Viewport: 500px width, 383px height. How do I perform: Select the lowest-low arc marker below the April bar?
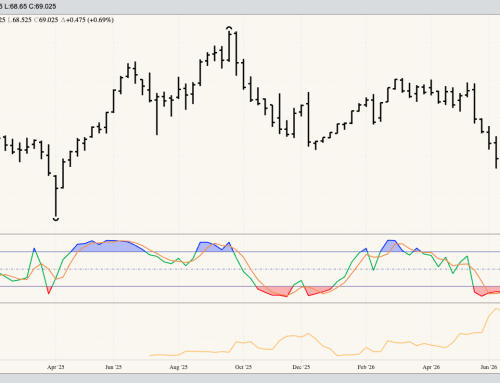pos(56,219)
